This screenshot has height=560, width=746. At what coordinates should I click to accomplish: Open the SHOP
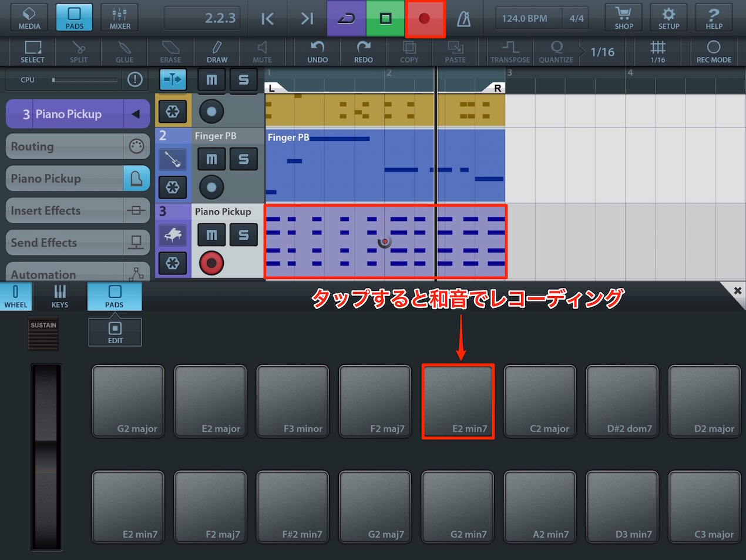[x=623, y=18]
